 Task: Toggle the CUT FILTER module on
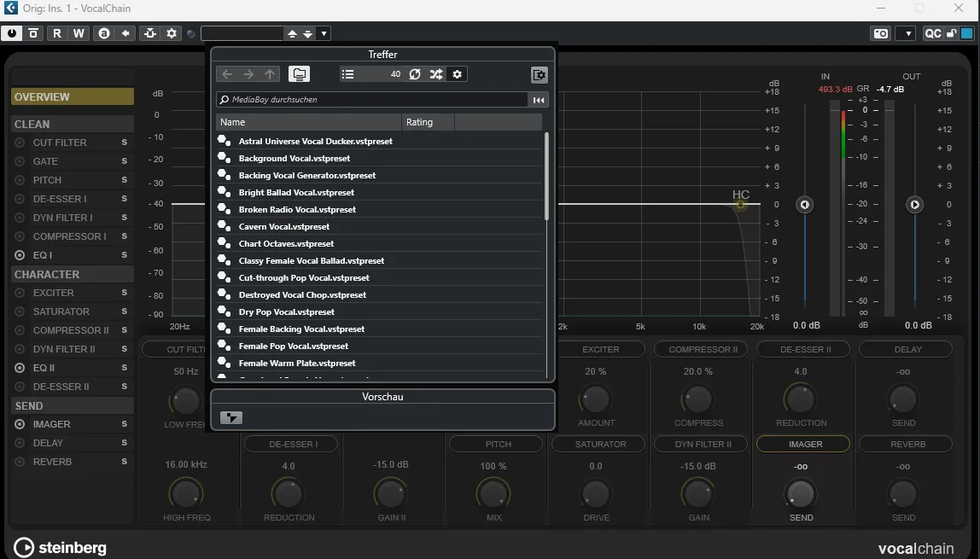coord(20,143)
